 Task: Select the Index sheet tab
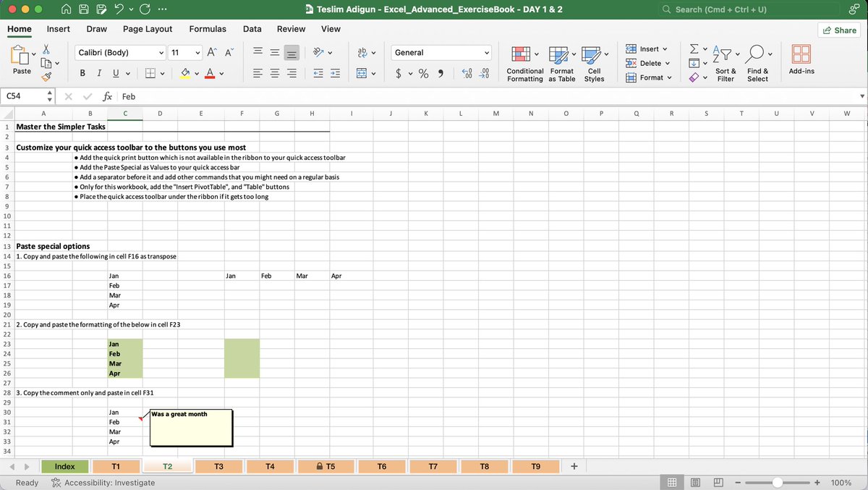pos(64,467)
